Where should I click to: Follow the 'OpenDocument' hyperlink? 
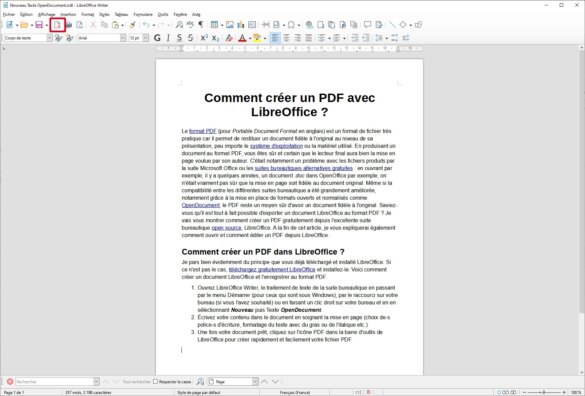[x=201, y=205]
